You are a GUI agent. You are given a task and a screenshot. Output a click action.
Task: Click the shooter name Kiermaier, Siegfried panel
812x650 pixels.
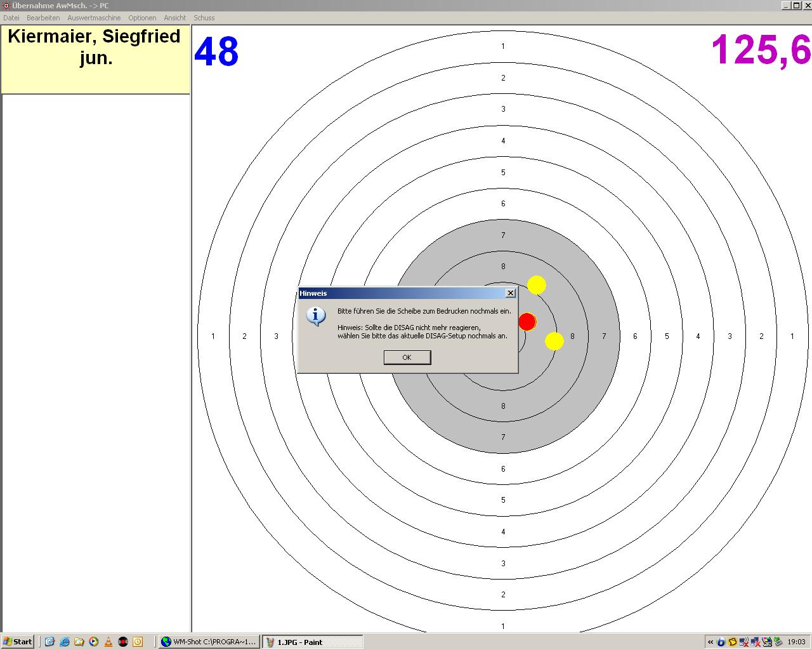click(95, 59)
